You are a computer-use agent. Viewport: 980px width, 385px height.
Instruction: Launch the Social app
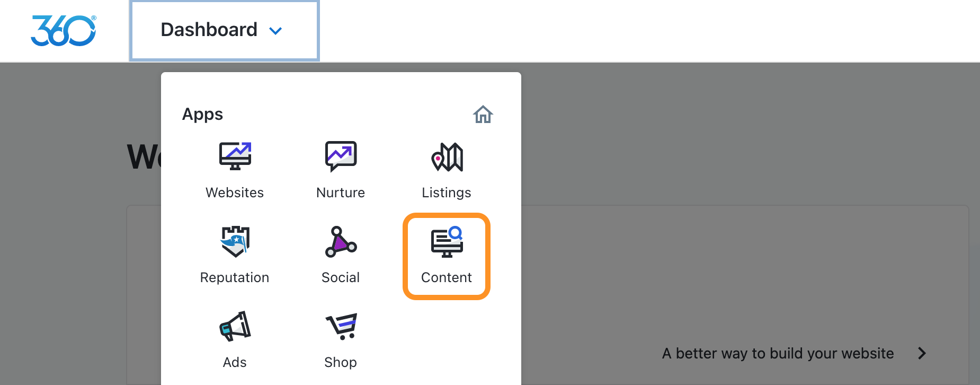[x=341, y=242]
